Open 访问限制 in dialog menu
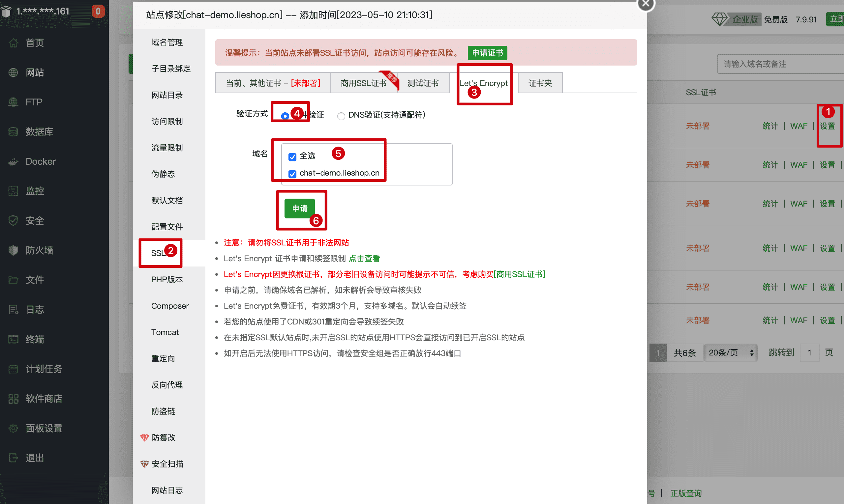The height and width of the screenshot is (504, 844). coord(169,121)
